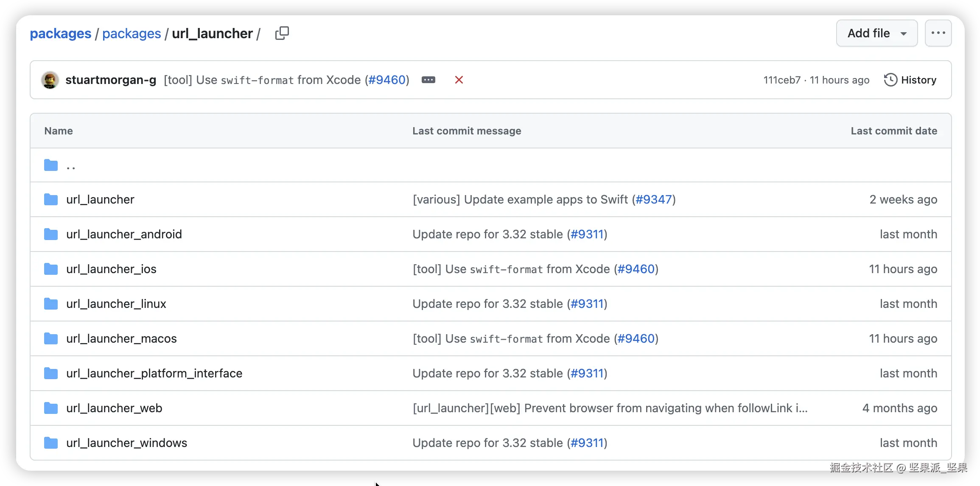Viewport: 980px width, 486px height.
Task: Click folder icon for url_launcher_web
Action: (51, 408)
